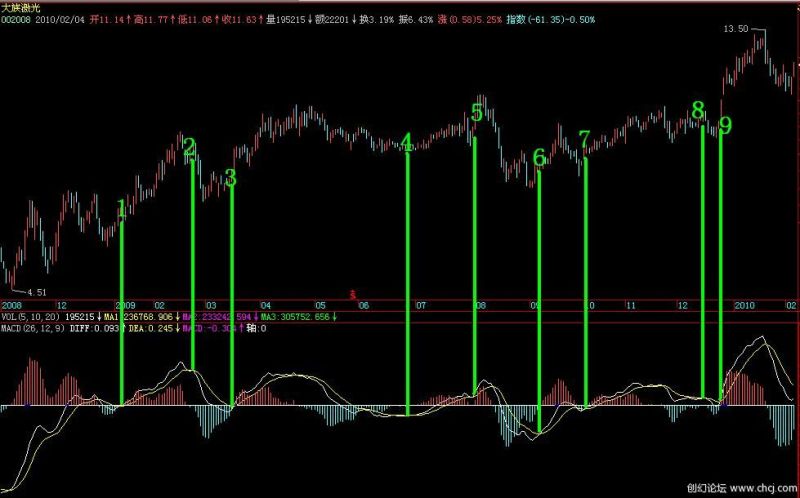This screenshot has height=498, width=800.
Task: Click the green marker number 9
Action: click(x=725, y=126)
